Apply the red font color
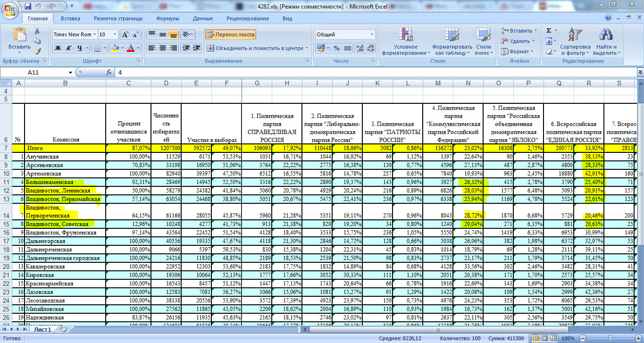Viewport: 644px width, 343px height. (x=131, y=48)
